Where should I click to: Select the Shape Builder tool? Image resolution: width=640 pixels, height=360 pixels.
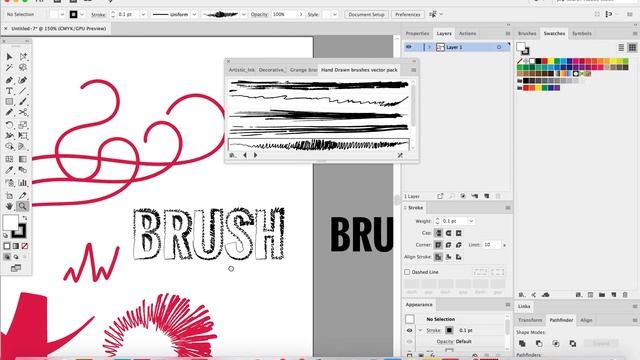9,147
